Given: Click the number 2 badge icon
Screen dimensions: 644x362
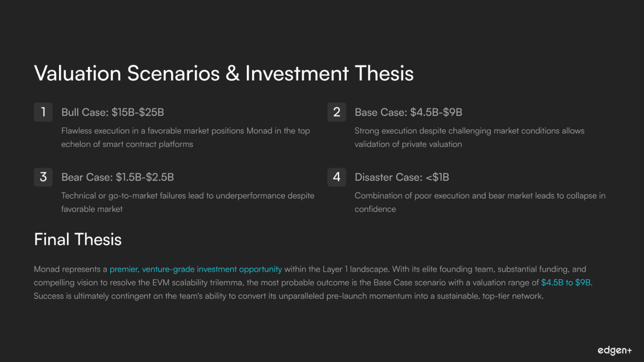Looking at the screenshot, I should coord(336,112).
